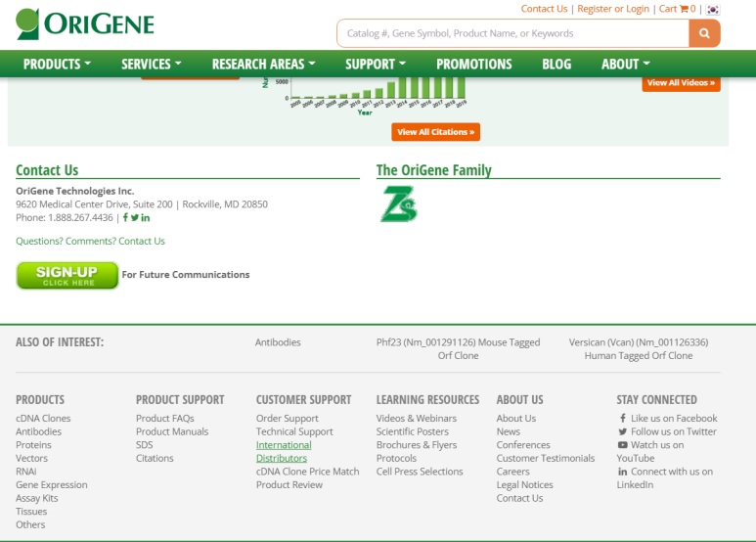Viewport: 756px width, 542px height.
Task: Open SDS link
Action: (144, 444)
